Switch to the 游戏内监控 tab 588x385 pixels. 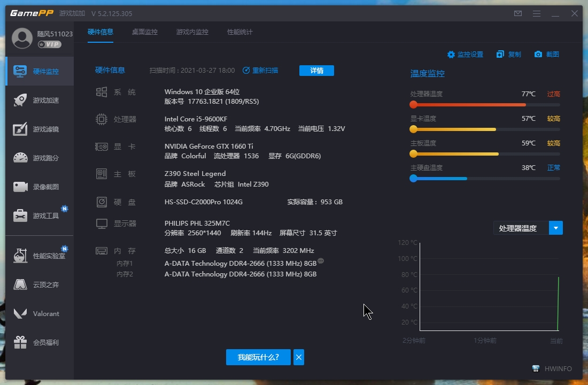[x=192, y=32]
